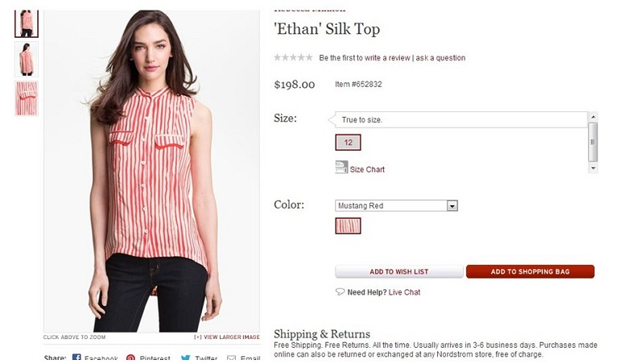Click the Pinterest share icon
The height and width of the screenshot is (364, 644).
[x=130, y=358]
